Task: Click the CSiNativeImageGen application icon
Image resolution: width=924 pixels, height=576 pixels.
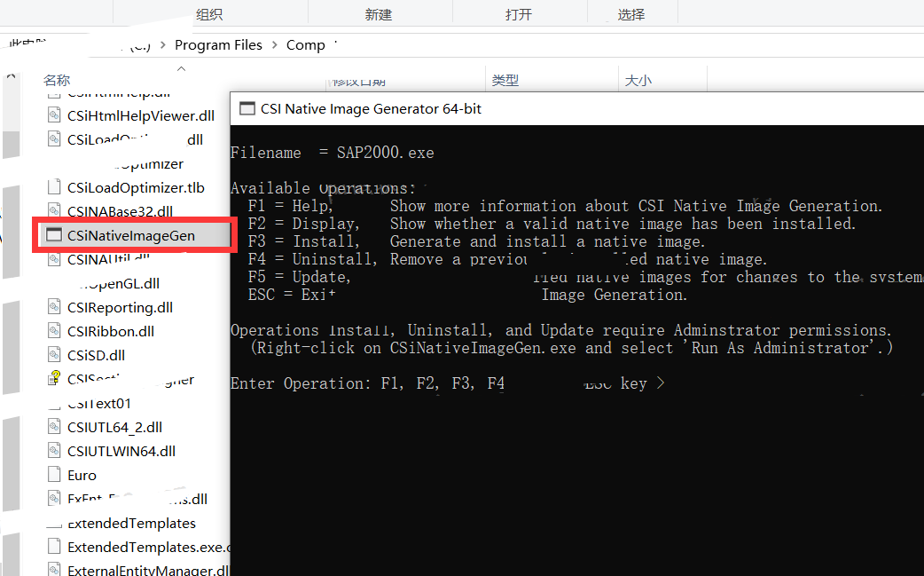Action: pos(54,235)
